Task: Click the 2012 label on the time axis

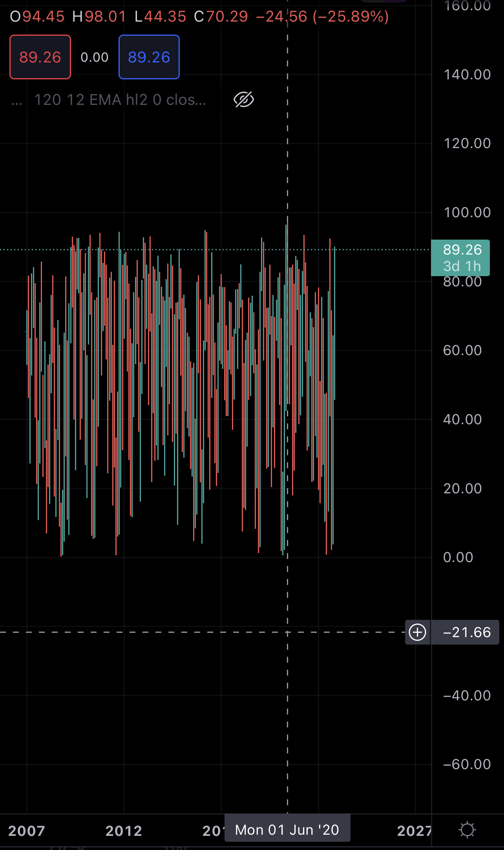Action: (124, 831)
